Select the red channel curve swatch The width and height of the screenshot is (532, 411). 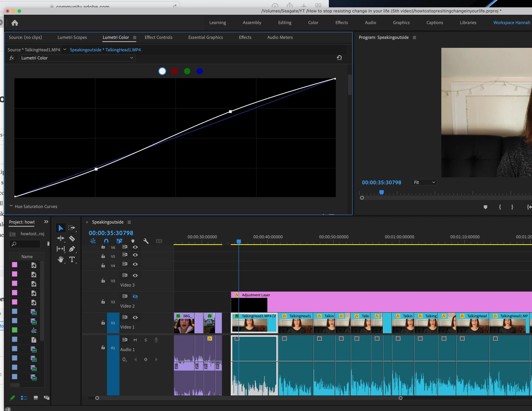[x=175, y=71]
